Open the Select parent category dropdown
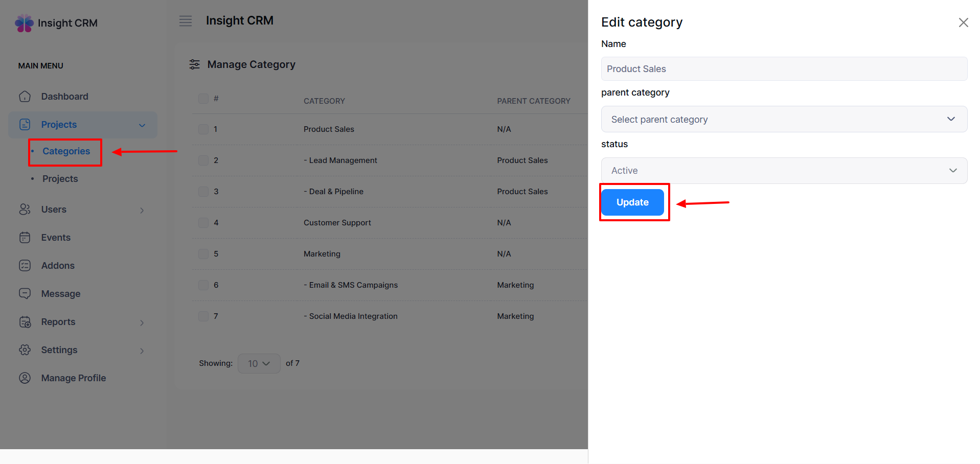This screenshot has height=464, width=980. pos(784,119)
